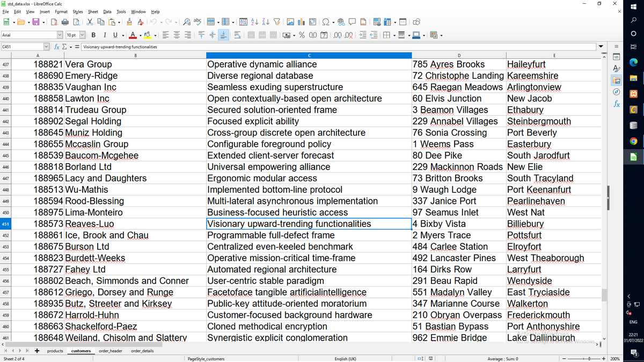Format as Date icon
644x362 pixels.
[324, 35]
